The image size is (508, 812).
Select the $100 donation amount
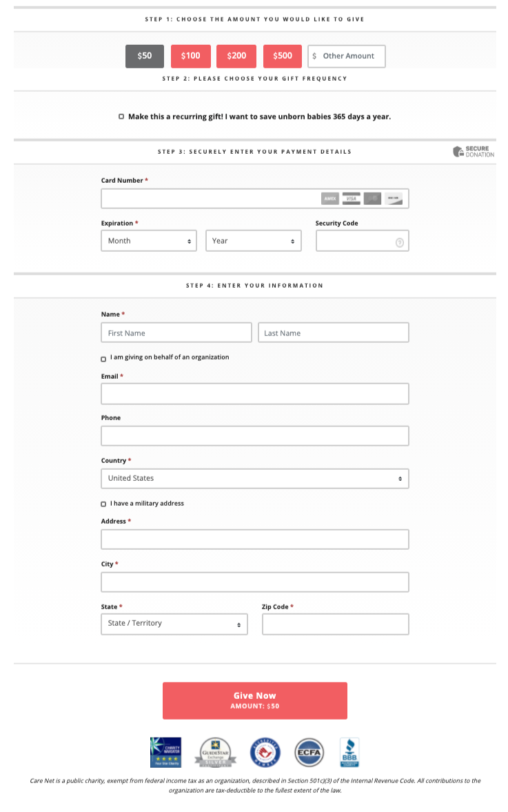point(191,56)
